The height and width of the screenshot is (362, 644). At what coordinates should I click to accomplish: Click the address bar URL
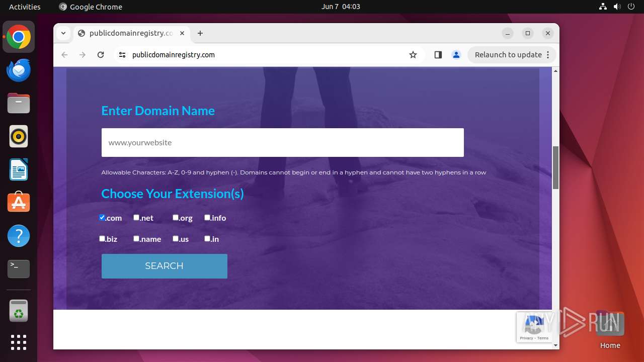click(174, 55)
